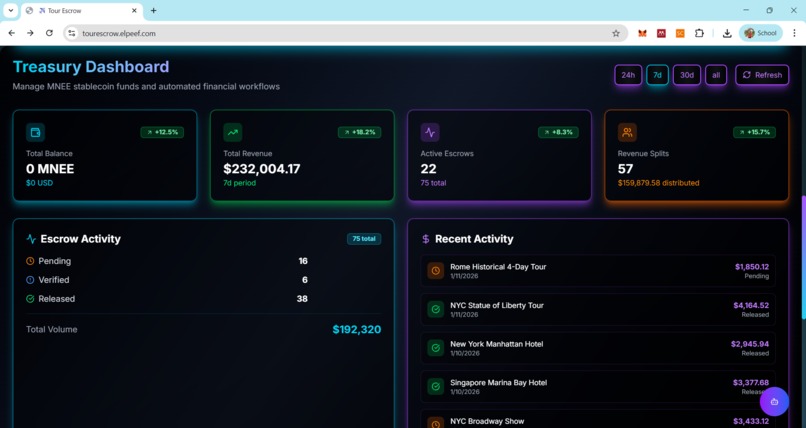This screenshot has width=806, height=428.
Task: Click the Rome tour pending clock icon
Action: 436,271
